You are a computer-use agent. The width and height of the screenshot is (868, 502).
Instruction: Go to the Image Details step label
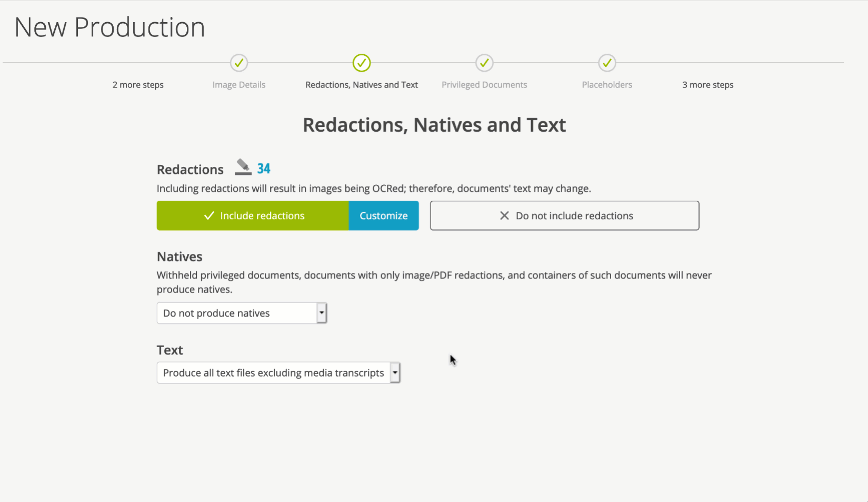click(x=239, y=85)
